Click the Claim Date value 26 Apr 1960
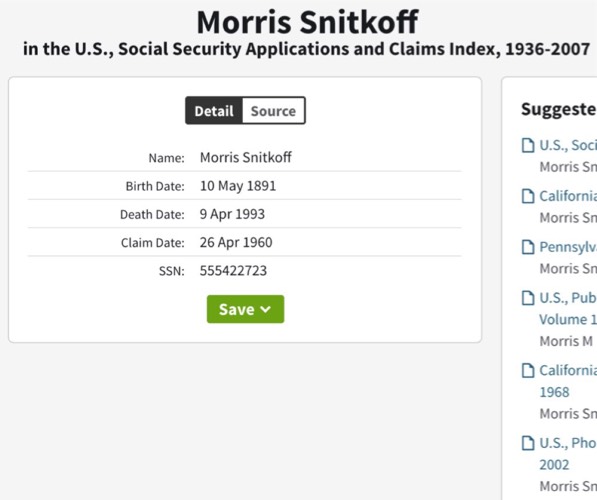The height and width of the screenshot is (500, 597). [x=236, y=243]
